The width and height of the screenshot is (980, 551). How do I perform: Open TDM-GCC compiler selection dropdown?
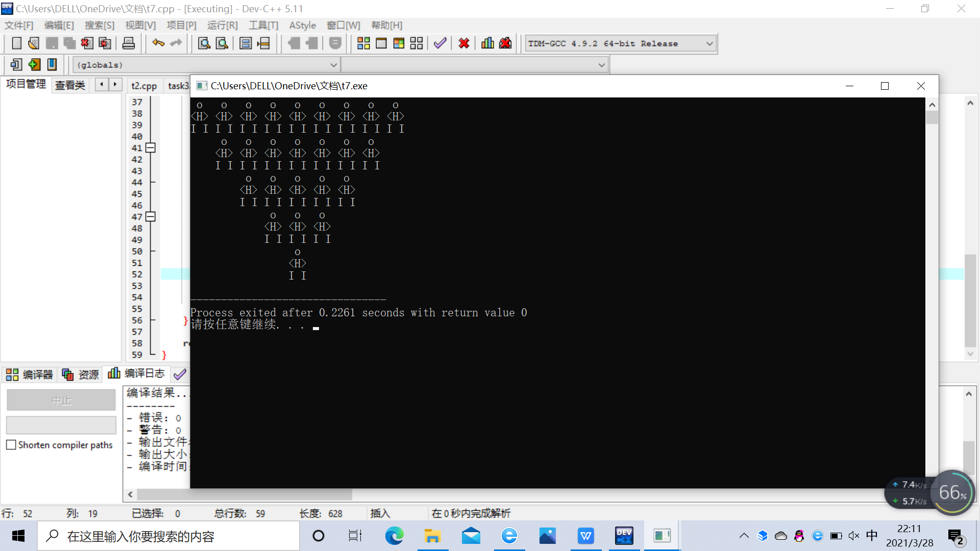709,44
